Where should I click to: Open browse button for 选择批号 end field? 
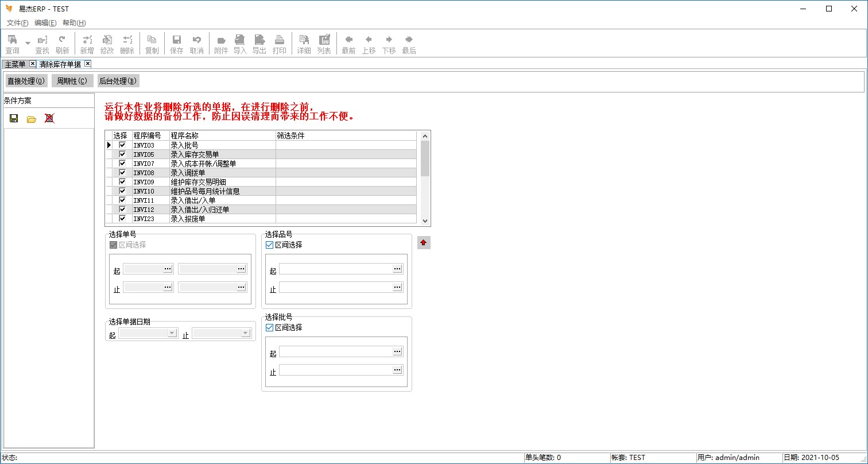coord(397,370)
